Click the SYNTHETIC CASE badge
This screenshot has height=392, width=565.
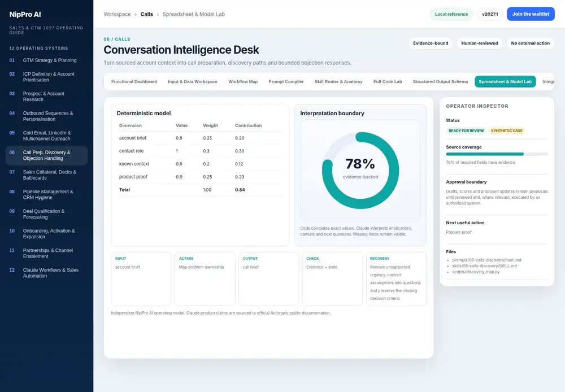(507, 131)
